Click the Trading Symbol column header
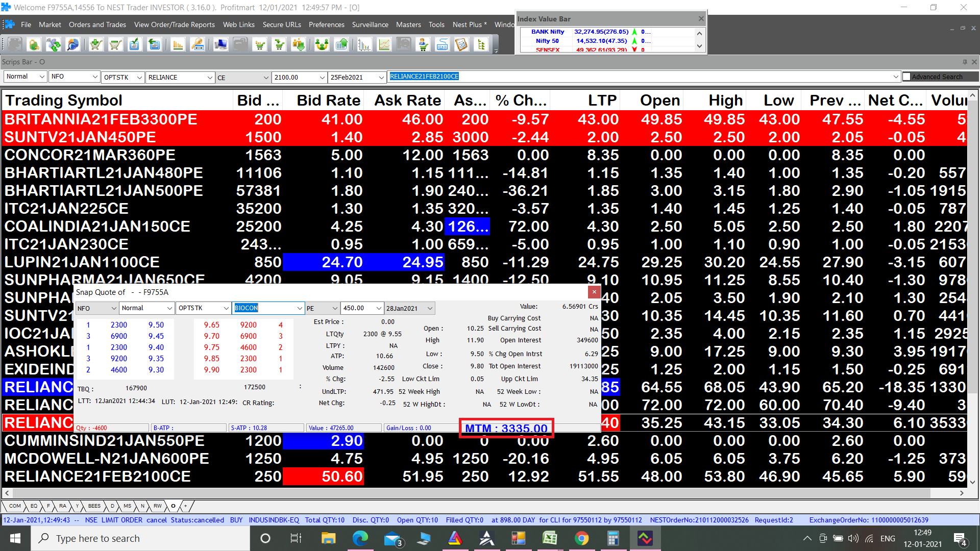This screenshot has height=551, width=980. (x=117, y=100)
